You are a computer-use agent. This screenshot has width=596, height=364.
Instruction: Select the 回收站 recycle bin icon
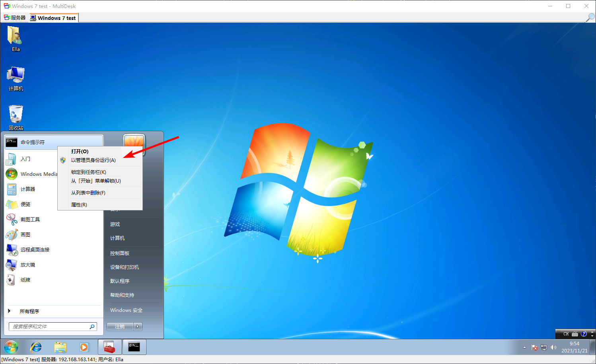[x=16, y=117]
